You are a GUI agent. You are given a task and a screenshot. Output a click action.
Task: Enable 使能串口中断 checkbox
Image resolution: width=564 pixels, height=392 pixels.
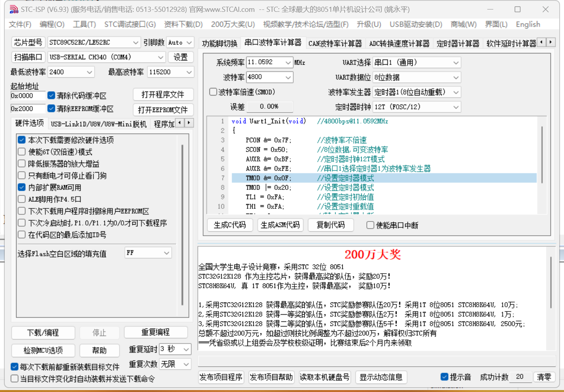tap(370, 225)
